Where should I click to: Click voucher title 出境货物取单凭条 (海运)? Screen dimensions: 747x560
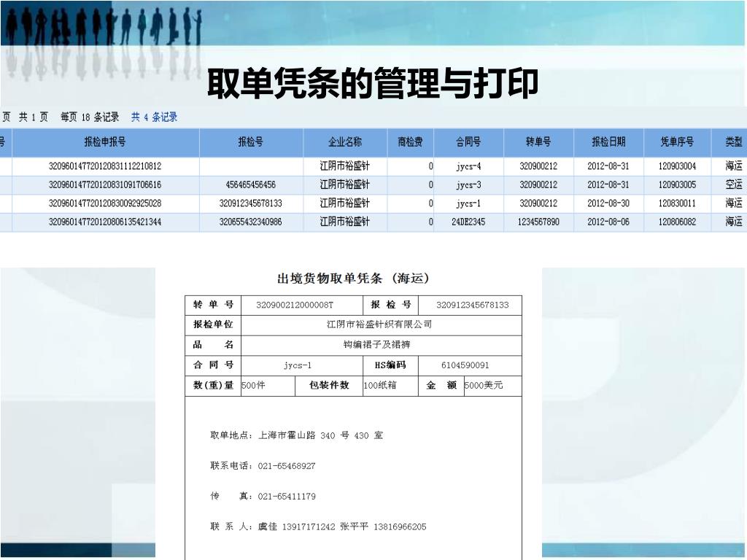[x=354, y=279]
